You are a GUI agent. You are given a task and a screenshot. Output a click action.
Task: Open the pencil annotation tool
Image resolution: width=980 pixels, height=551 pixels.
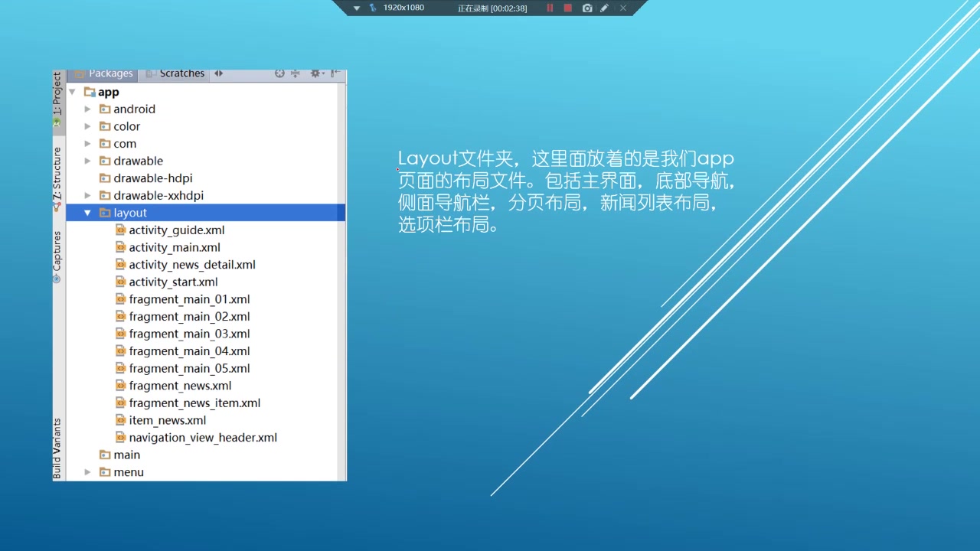click(605, 8)
